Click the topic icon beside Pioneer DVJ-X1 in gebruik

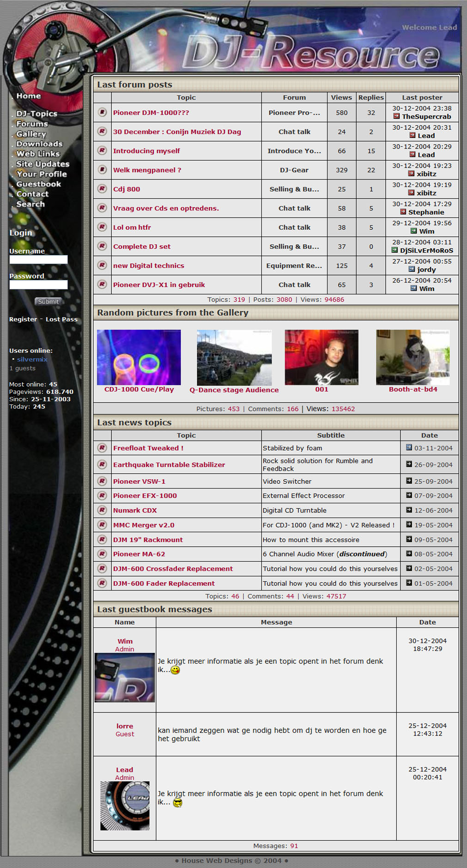tap(102, 284)
